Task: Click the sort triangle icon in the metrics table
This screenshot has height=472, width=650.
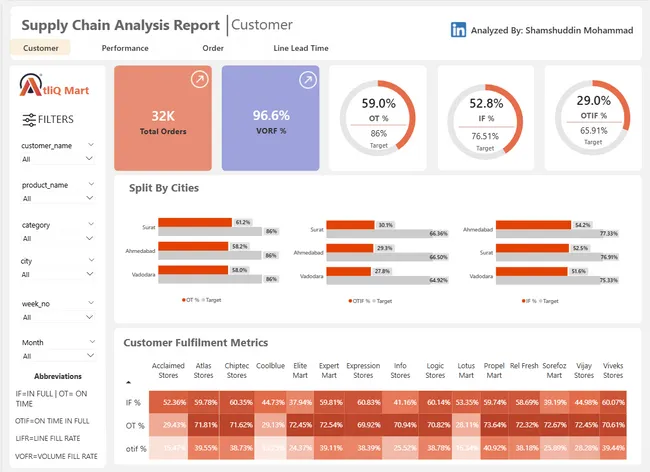Action: [x=127, y=382]
